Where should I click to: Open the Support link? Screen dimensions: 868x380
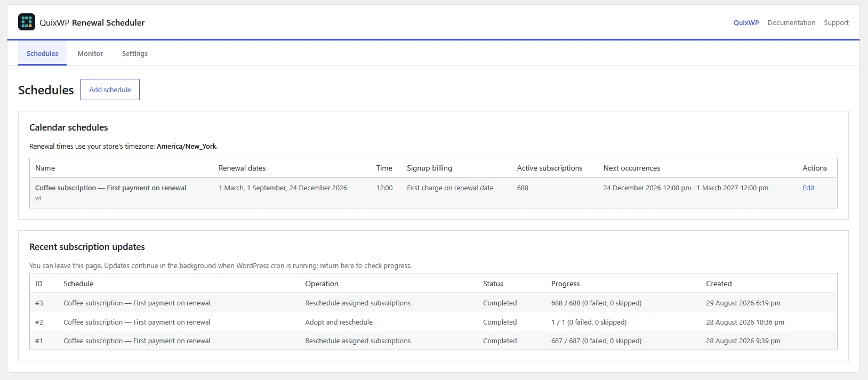[836, 22]
